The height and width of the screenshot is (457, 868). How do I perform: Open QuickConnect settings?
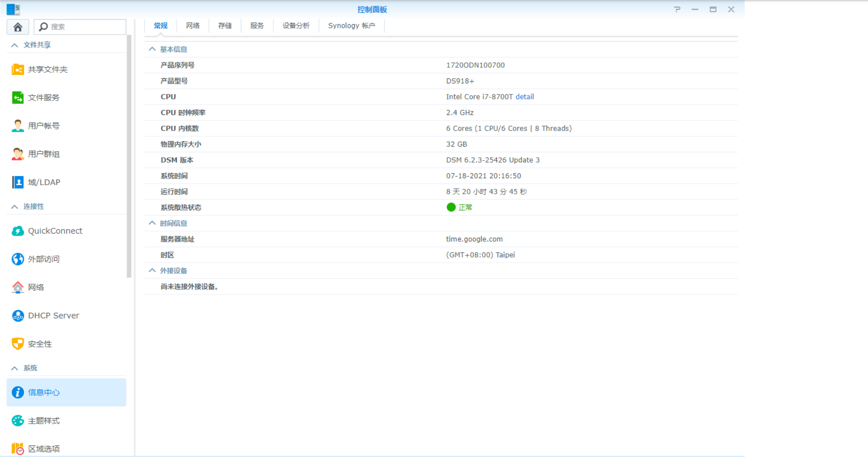pos(55,231)
